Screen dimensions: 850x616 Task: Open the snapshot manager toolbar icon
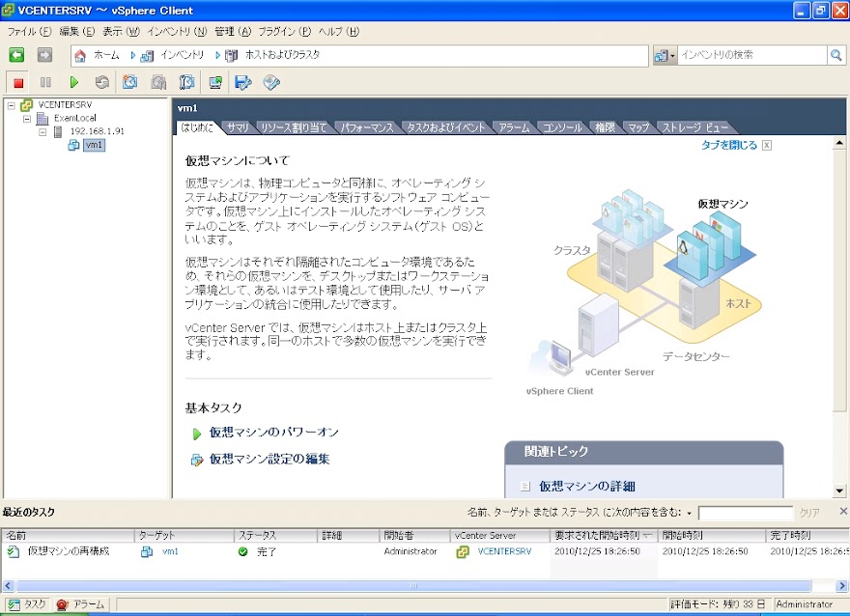click(x=186, y=82)
